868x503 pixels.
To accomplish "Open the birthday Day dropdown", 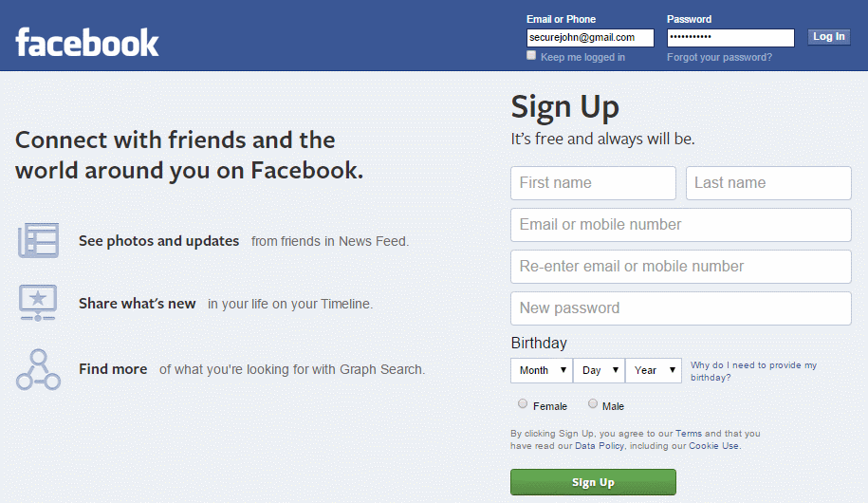I will [600, 370].
